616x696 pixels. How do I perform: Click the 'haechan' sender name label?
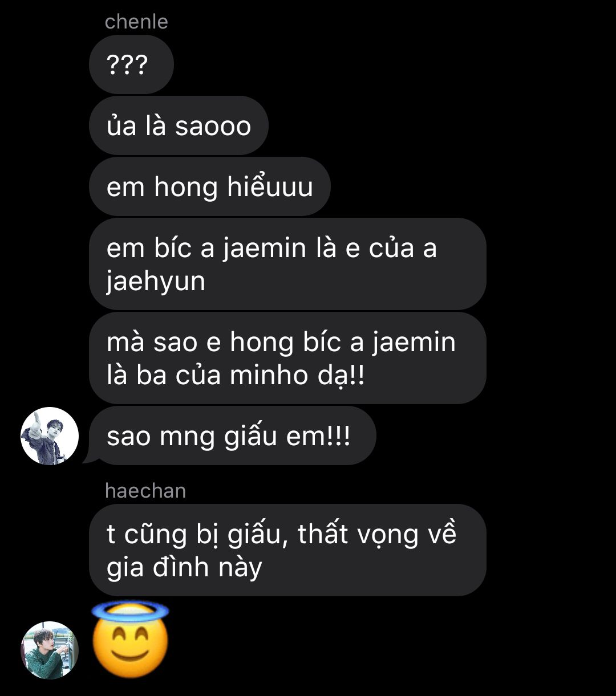click(145, 490)
